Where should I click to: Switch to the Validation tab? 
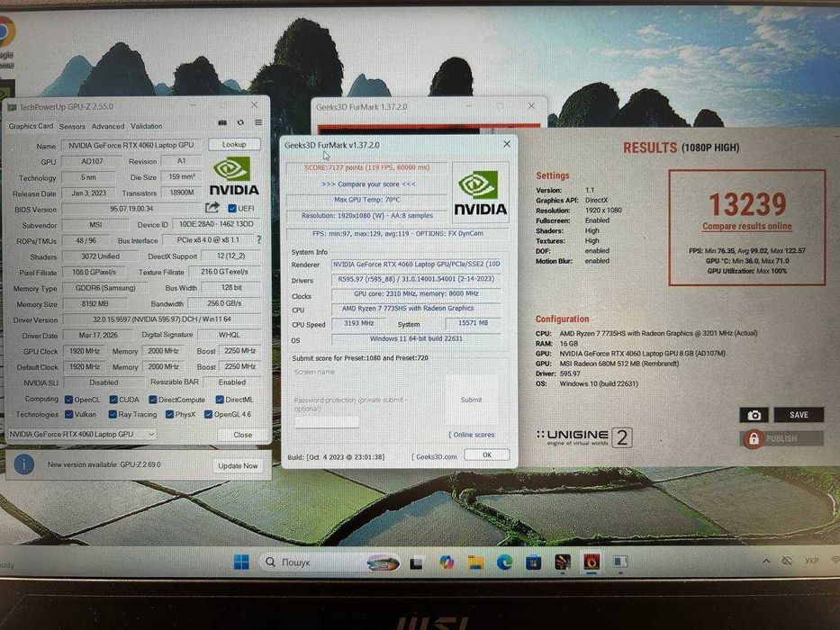pyautogui.click(x=146, y=126)
